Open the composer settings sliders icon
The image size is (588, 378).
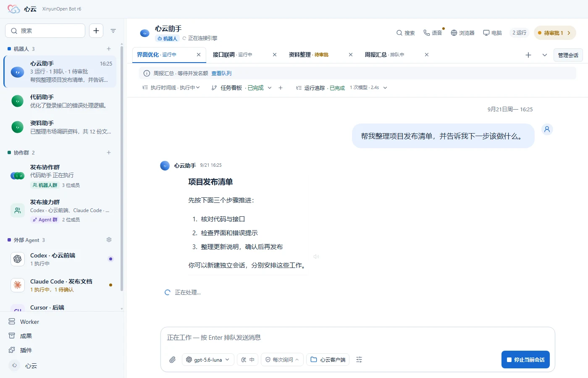point(359,360)
